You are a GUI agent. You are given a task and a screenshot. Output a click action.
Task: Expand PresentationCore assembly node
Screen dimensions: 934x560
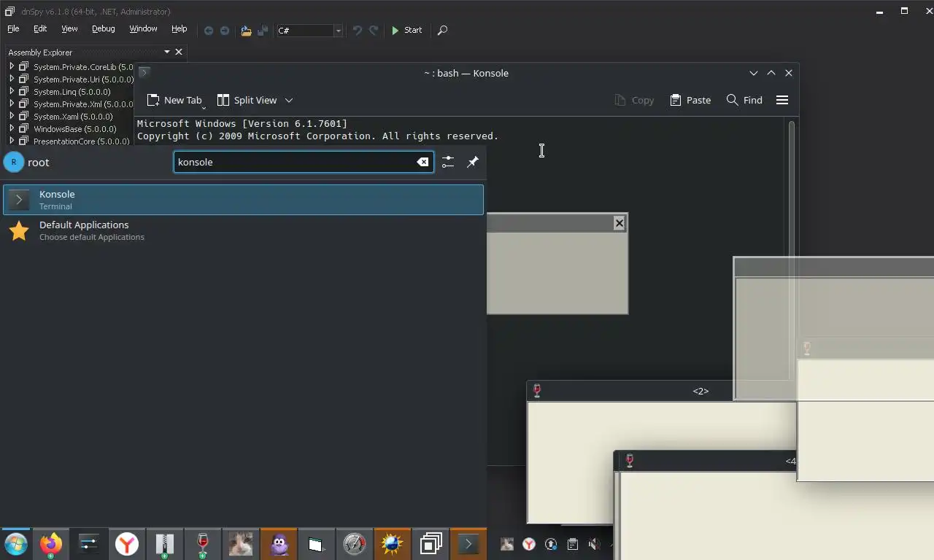12,141
